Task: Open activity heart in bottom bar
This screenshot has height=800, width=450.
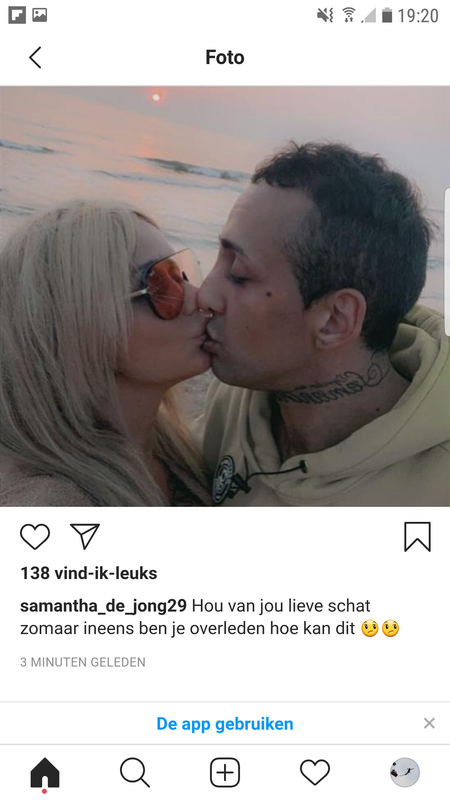Action: (315, 772)
